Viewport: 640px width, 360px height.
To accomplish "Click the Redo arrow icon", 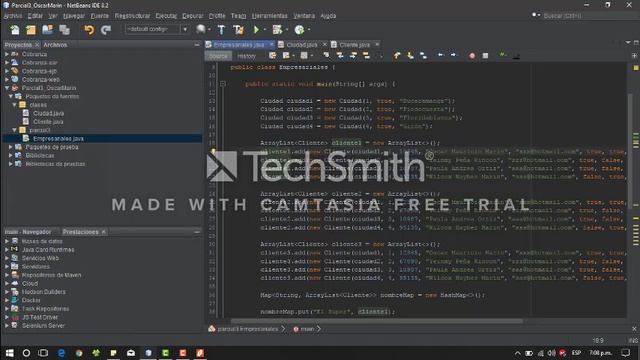I will point(106,29).
